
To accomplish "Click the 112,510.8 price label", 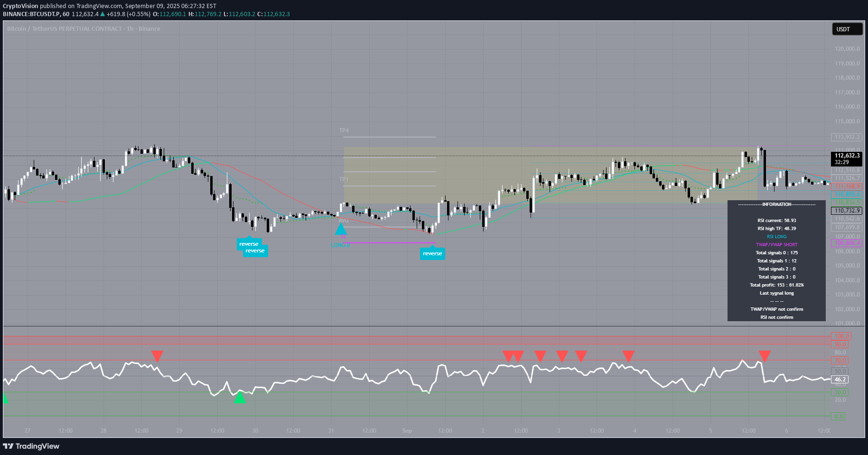I will 847,170.
